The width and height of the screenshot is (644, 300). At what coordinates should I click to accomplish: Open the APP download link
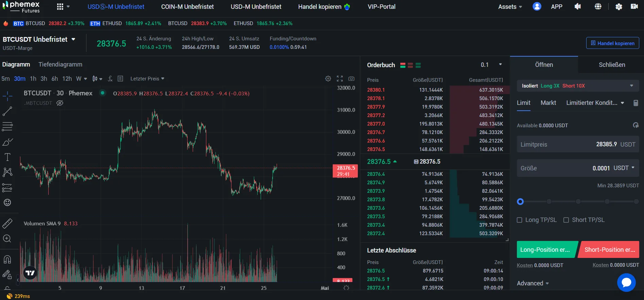(x=556, y=6)
